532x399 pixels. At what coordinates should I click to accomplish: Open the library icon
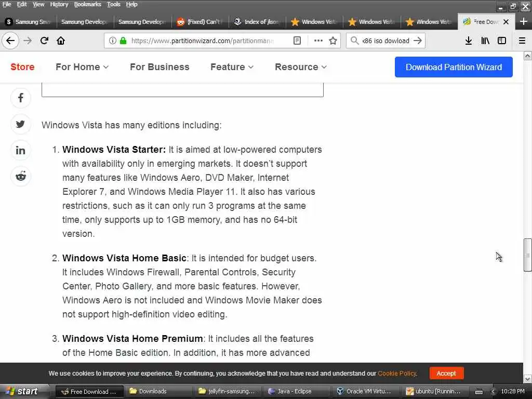[x=485, y=41]
